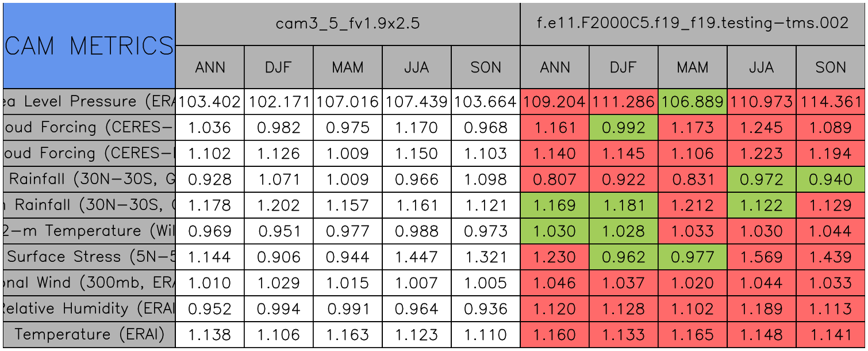Select the f.e11.F2000C5.f19_f19.testing-tms.002 header
This screenshot has height=351, width=868.
[x=693, y=24]
